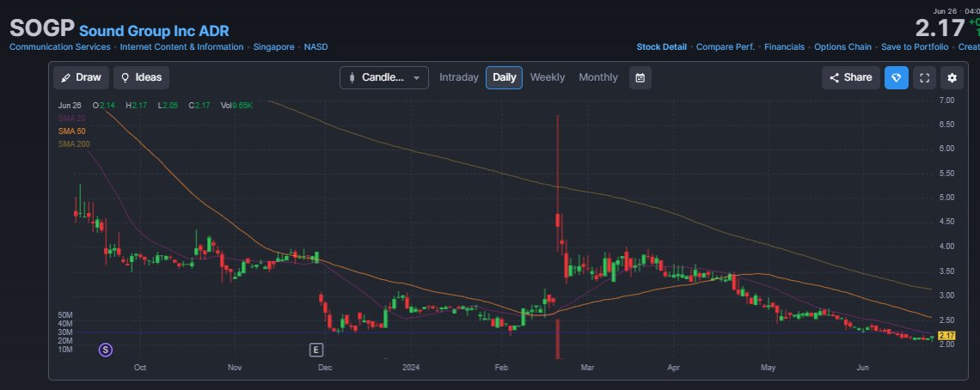The height and width of the screenshot is (390, 980).
Task: Switch to the Intraday timeframe
Action: click(x=459, y=77)
